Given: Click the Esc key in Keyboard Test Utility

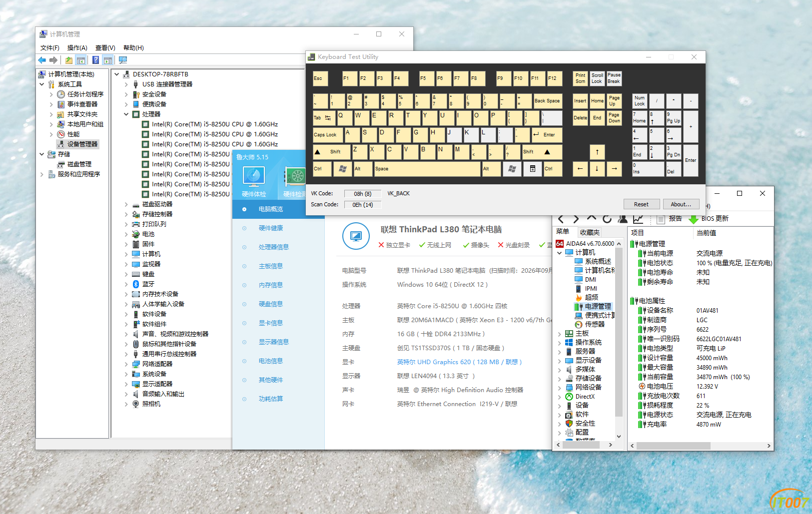Looking at the screenshot, I should click(320, 78).
